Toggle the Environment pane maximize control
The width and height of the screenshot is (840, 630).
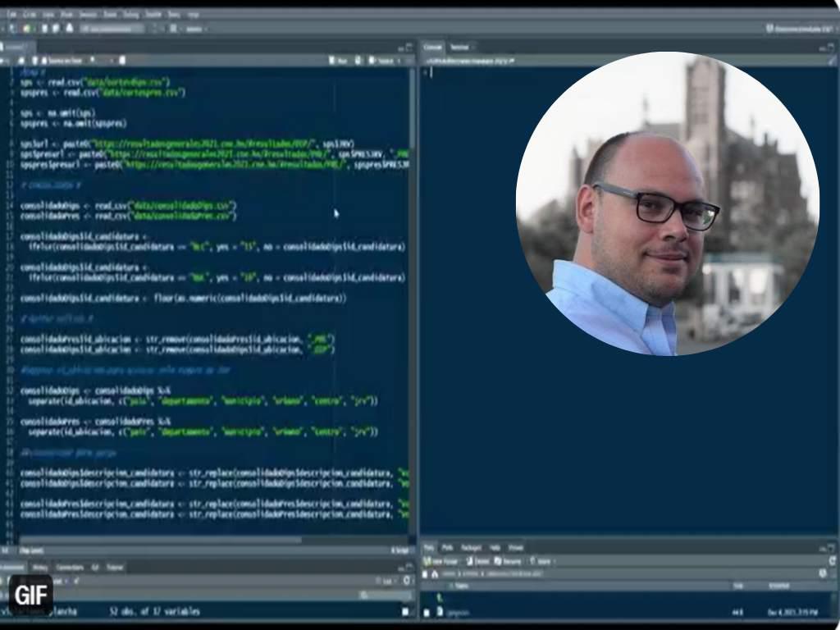(x=409, y=568)
